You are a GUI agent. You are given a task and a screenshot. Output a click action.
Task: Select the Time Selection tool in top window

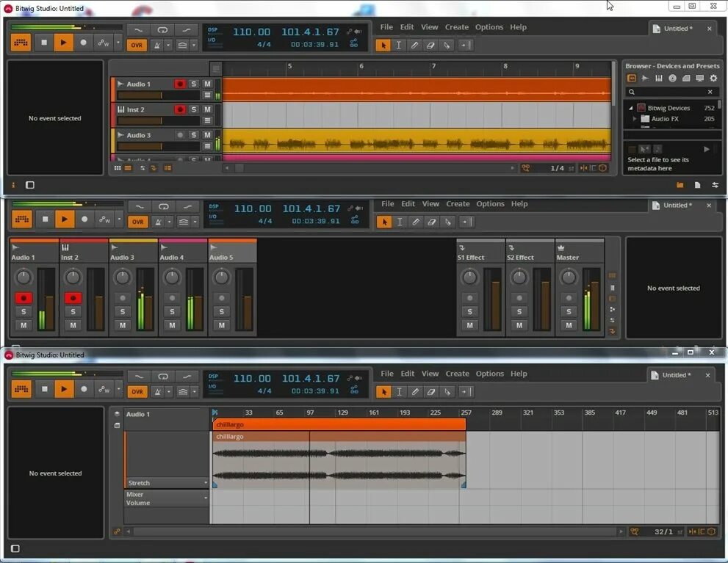(399, 45)
